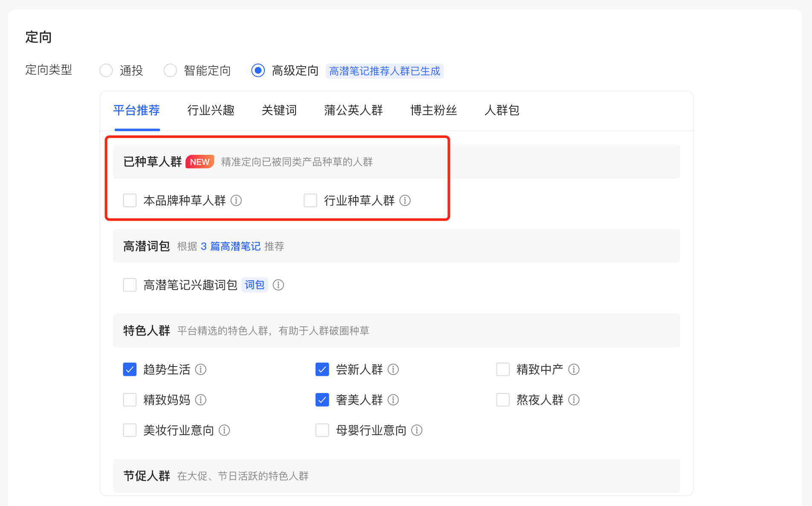Open the 关键词 tab
This screenshot has height=506, width=812.
[279, 111]
